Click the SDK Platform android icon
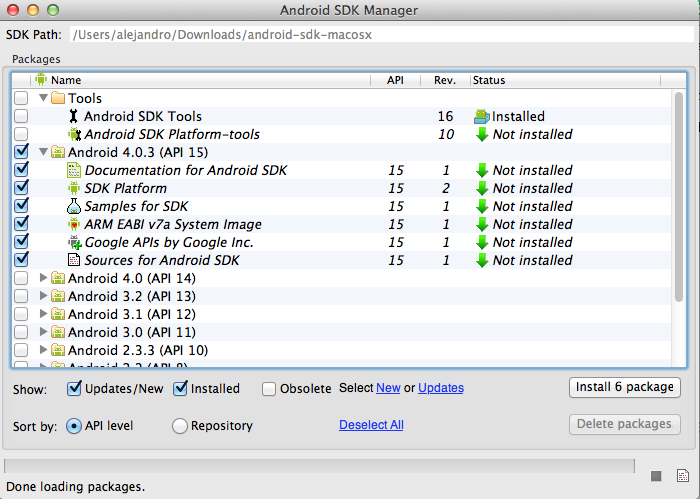 74,188
